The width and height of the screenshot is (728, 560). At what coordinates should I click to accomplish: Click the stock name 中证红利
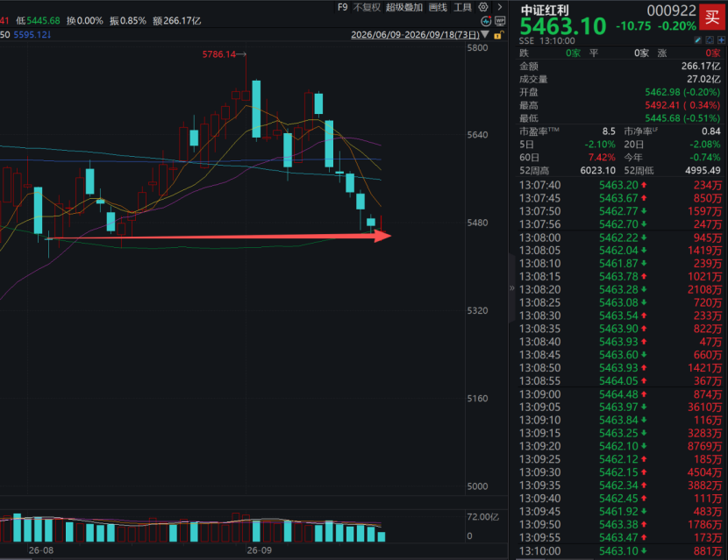tap(545, 10)
